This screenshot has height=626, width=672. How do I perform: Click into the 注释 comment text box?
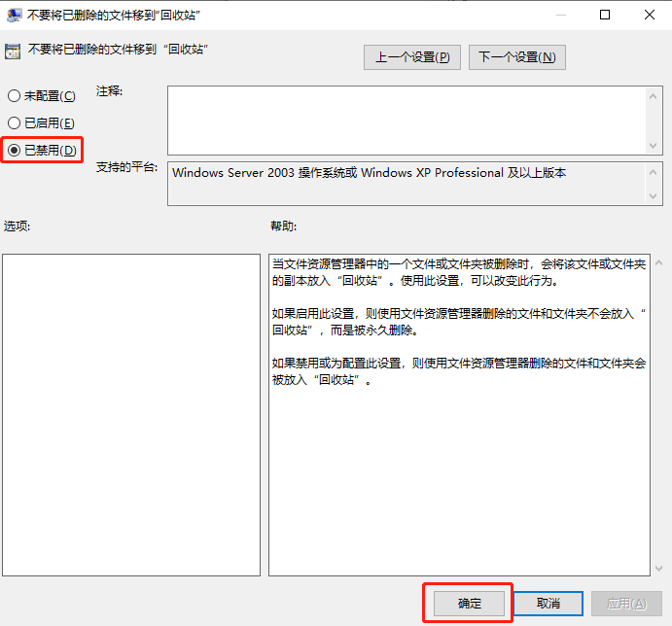pos(407,121)
